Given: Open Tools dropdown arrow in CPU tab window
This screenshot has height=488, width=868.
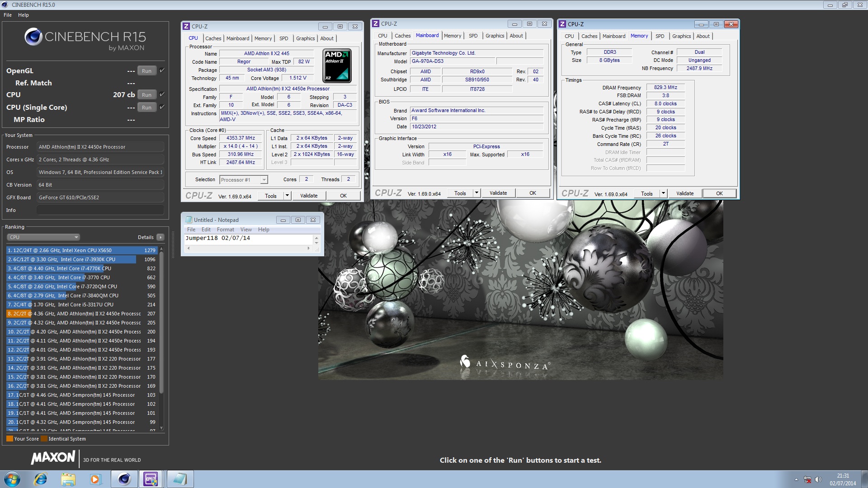Looking at the screenshot, I should tap(287, 196).
